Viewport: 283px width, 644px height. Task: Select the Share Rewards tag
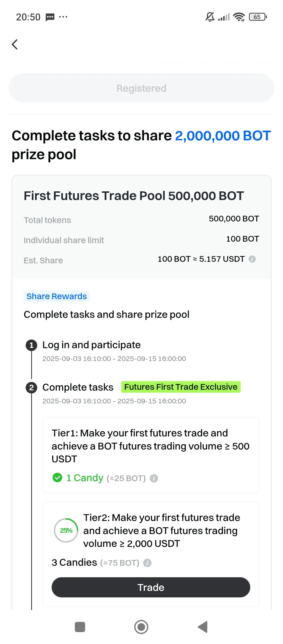(57, 296)
